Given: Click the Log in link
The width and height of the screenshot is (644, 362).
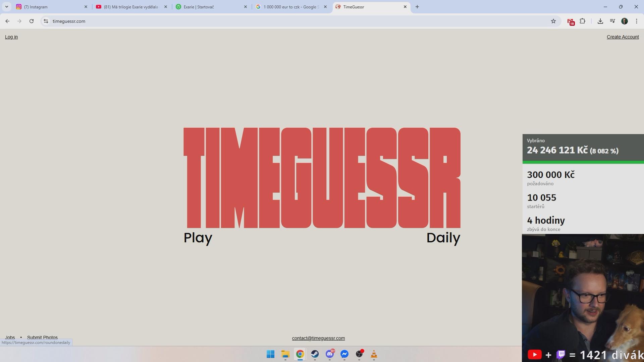Looking at the screenshot, I should tap(11, 37).
